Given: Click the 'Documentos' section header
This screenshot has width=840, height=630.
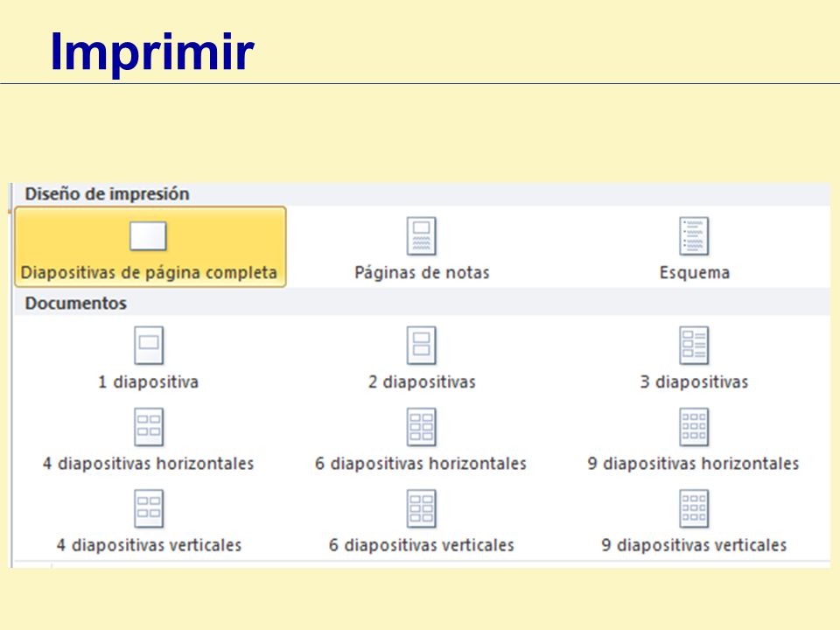Looking at the screenshot, I should 76,304.
